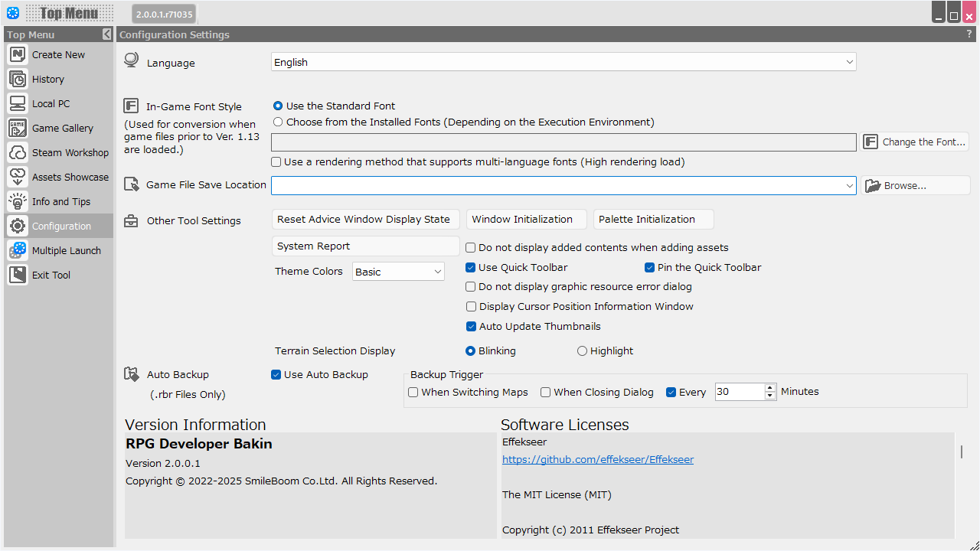Open Assets Showcase icon
Viewport: 980px width, 551px height.
18,178
